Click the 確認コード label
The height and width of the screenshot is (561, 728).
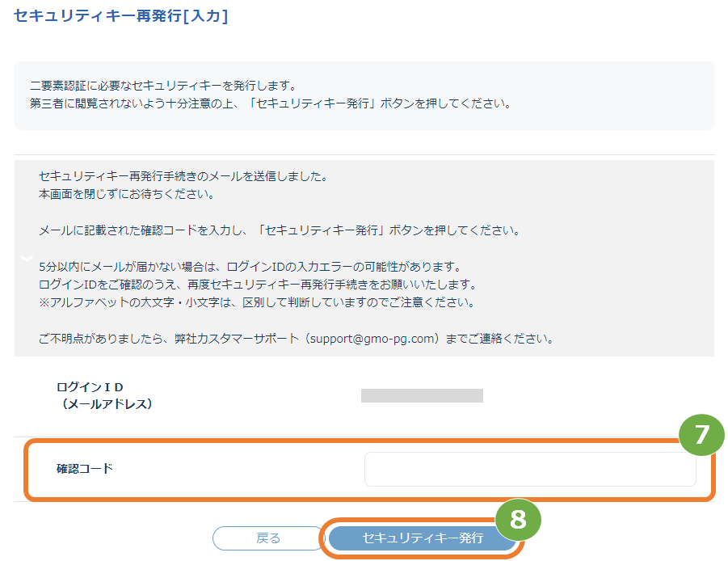pyautogui.click(x=85, y=469)
